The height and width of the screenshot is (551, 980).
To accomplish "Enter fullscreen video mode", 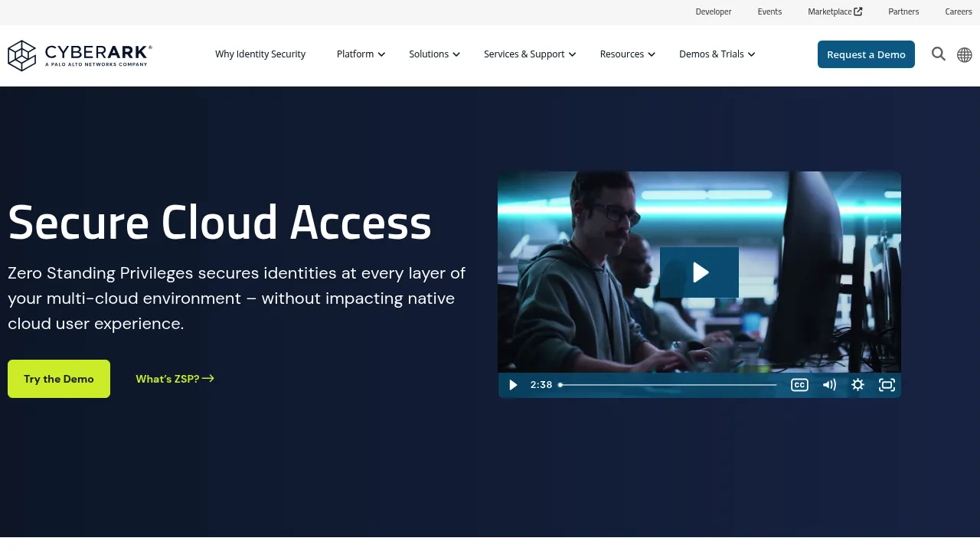I will 887,385.
